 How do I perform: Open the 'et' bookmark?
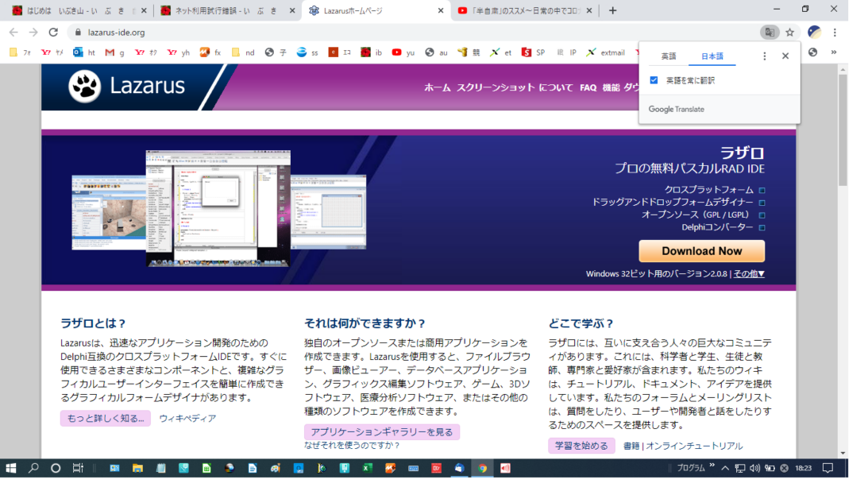(500, 52)
